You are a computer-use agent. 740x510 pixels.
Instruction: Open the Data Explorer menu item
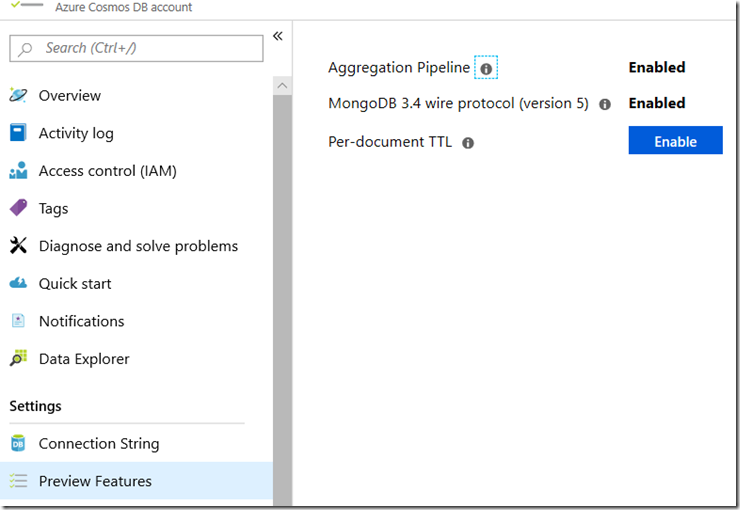[84, 359]
